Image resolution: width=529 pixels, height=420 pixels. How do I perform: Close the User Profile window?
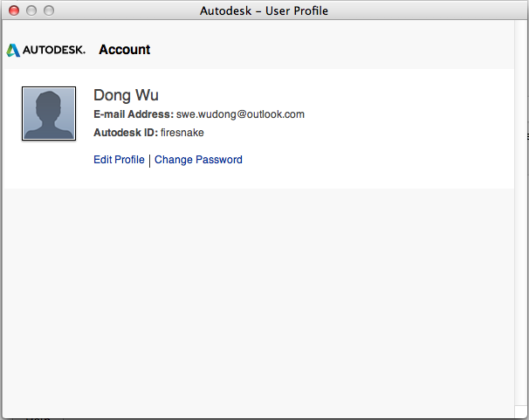click(13, 10)
